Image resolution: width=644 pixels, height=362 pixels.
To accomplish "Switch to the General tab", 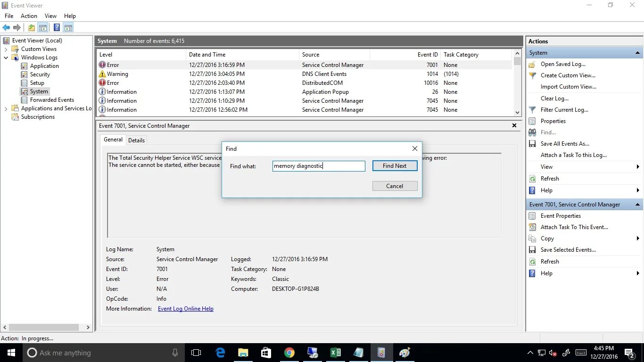I will 113,140.
